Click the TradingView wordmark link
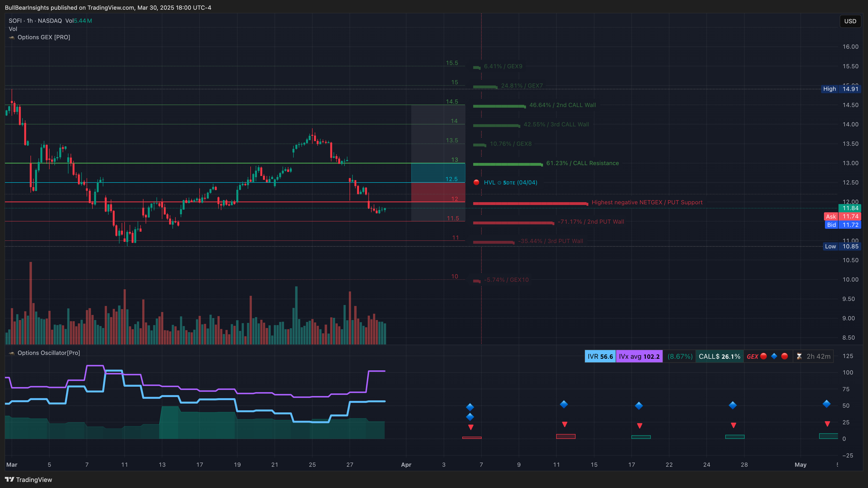 34,480
